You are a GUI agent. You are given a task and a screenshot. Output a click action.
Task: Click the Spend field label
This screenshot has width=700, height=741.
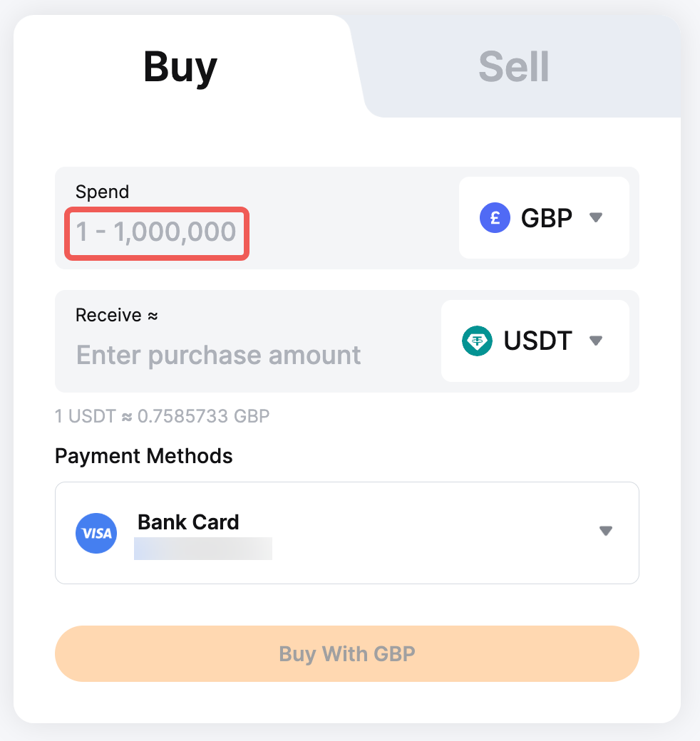(102, 192)
